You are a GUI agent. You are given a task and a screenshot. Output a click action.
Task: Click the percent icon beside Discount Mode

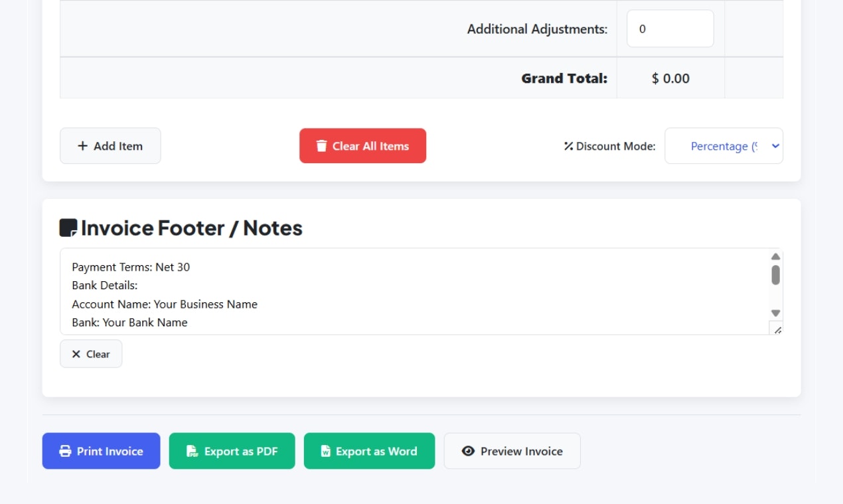pos(568,145)
